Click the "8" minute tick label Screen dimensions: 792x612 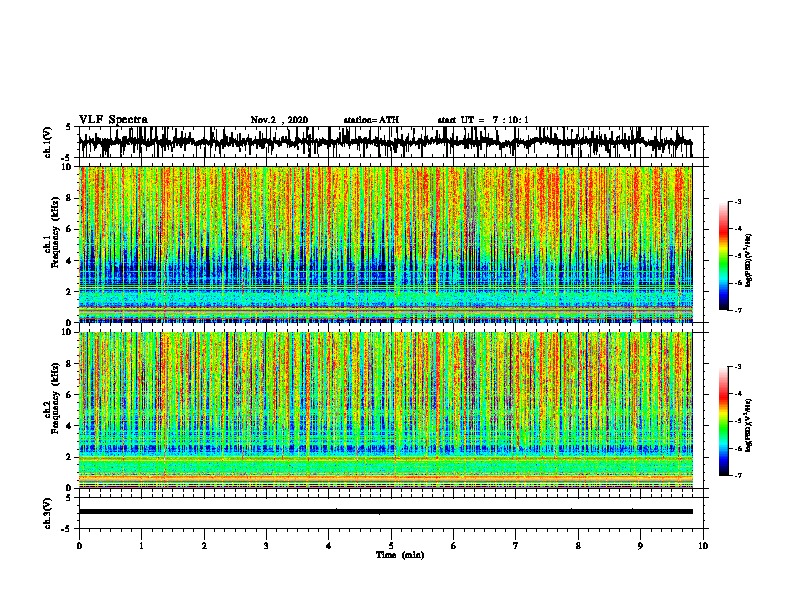point(578,546)
